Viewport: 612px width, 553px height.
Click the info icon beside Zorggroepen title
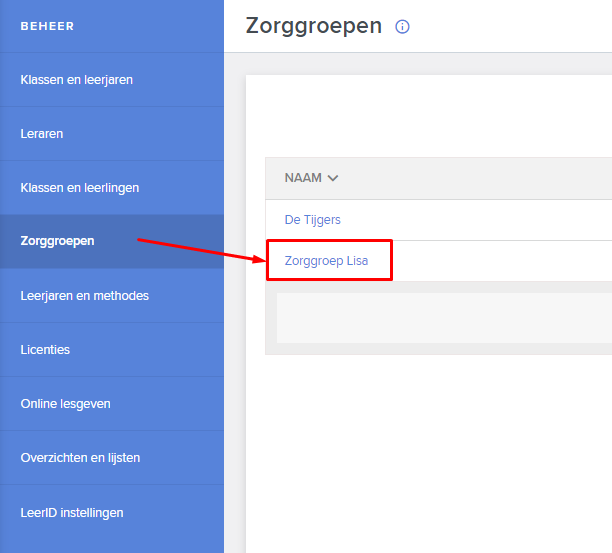[x=402, y=27]
